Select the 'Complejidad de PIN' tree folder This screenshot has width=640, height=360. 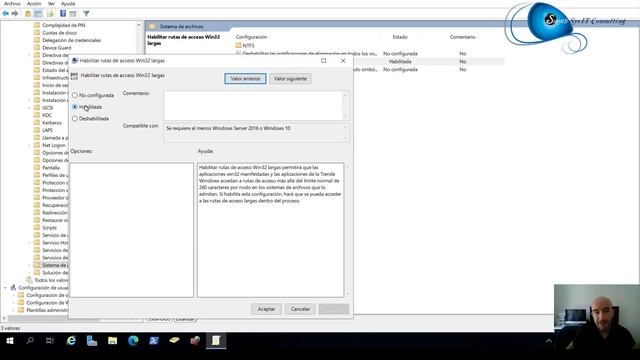64,25
